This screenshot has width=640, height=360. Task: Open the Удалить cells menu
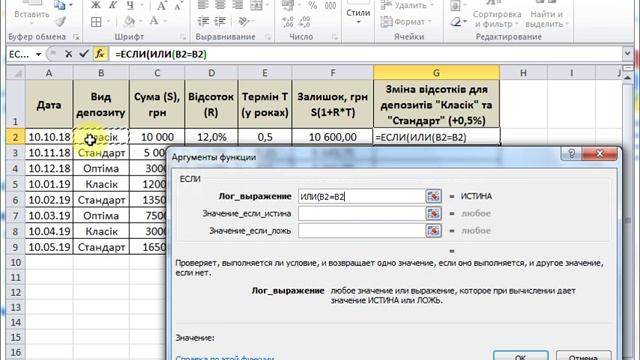pyautogui.click(x=407, y=5)
